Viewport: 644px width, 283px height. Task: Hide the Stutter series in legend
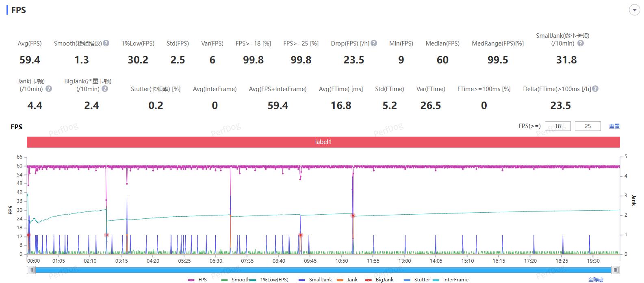click(417, 280)
